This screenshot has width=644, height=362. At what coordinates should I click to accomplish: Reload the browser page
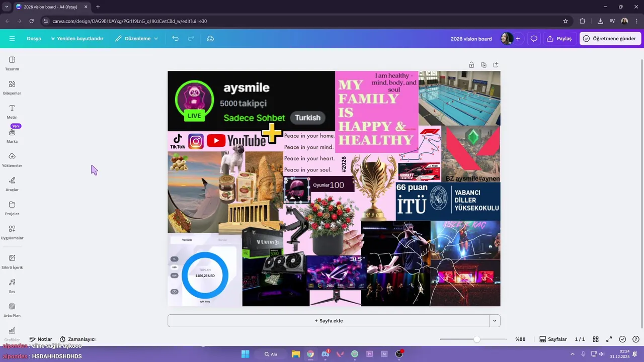pyautogui.click(x=31, y=21)
